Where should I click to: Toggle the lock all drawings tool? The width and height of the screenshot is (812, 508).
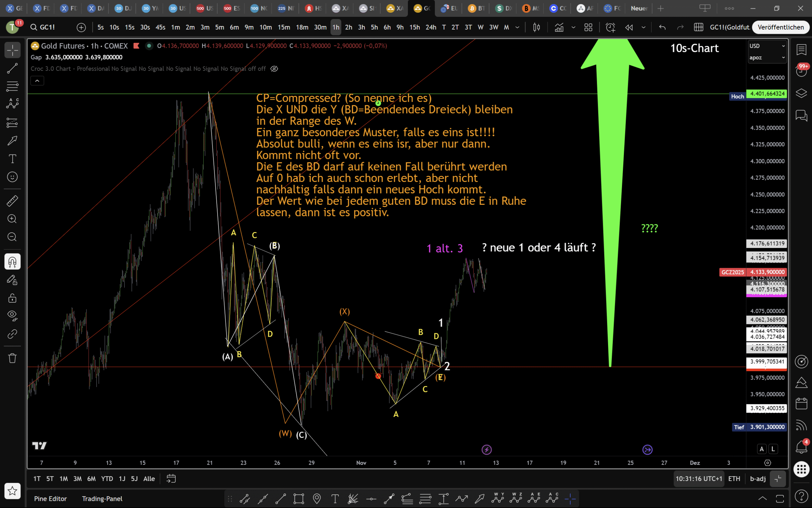pyautogui.click(x=12, y=298)
